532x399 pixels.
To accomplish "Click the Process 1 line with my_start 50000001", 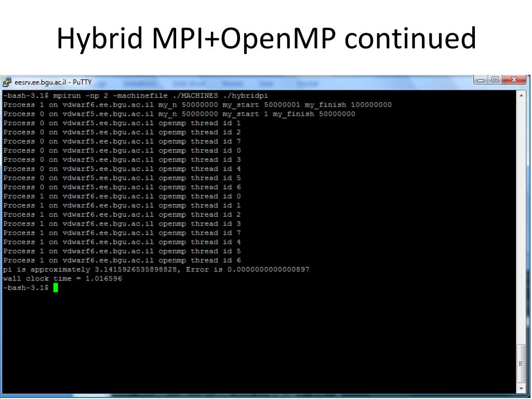I will point(197,105).
